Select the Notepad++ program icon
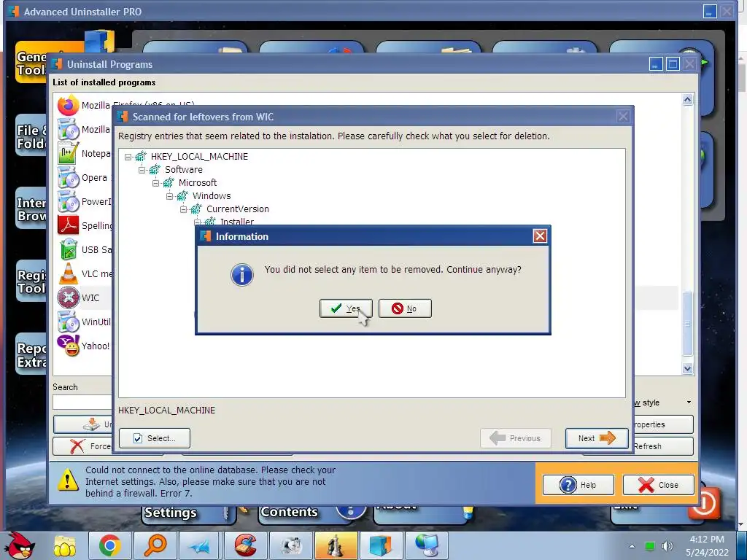 [68, 153]
